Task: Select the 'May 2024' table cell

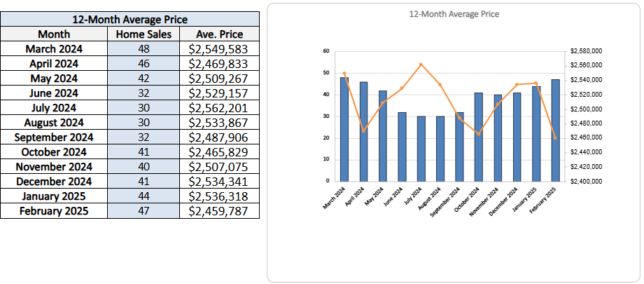Action: click(54, 79)
